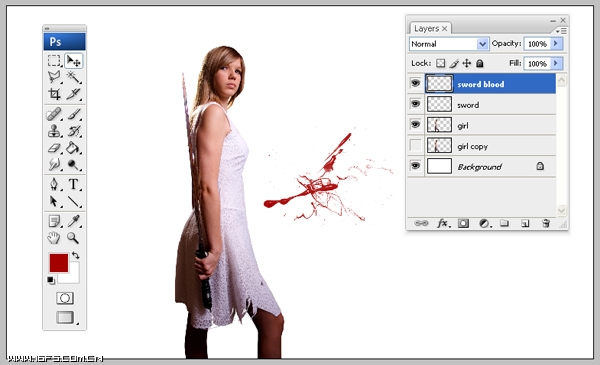Select the Crop tool
This screenshot has width=600, height=365.
click(54, 94)
